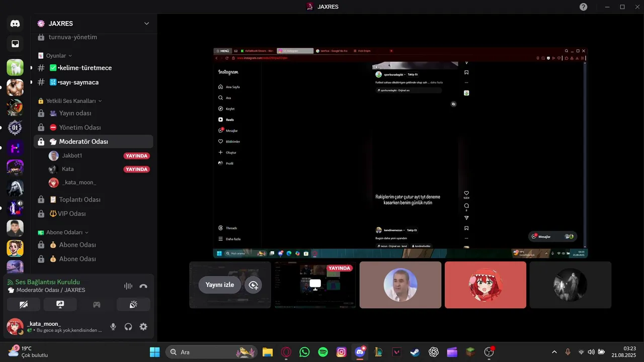Show hidden tray icons chevron
This screenshot has width=644, height=362.
coord(554,352)
